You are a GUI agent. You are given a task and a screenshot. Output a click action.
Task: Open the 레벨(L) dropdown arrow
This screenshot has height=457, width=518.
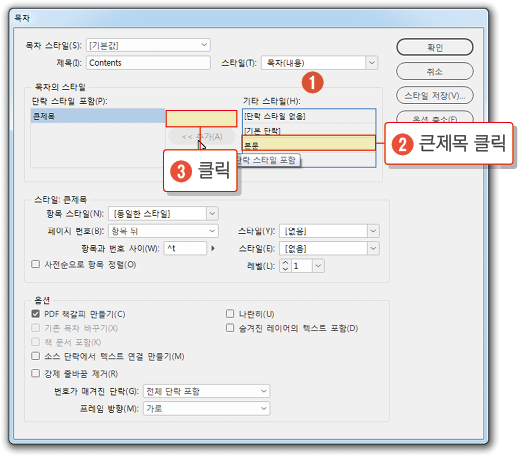pyautogui.click(x=319, y=266)
